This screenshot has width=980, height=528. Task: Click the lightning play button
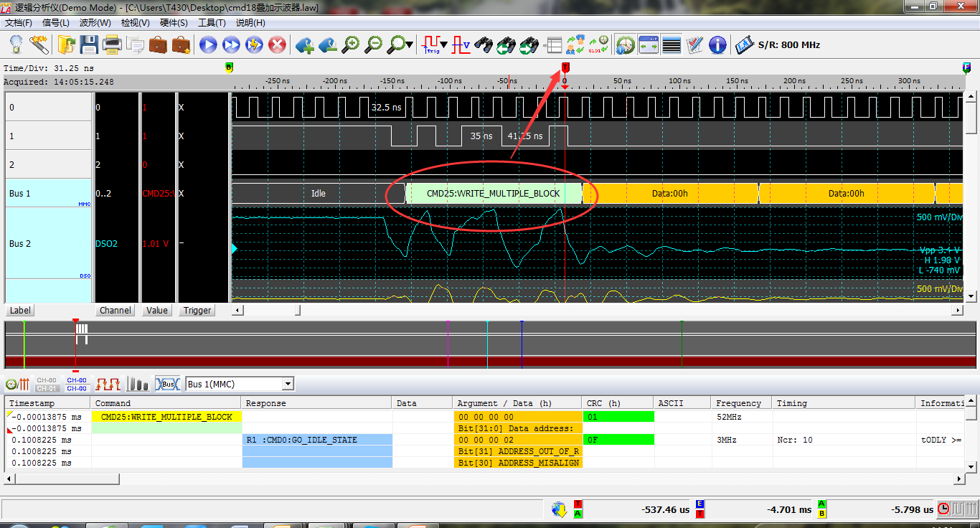254,44
